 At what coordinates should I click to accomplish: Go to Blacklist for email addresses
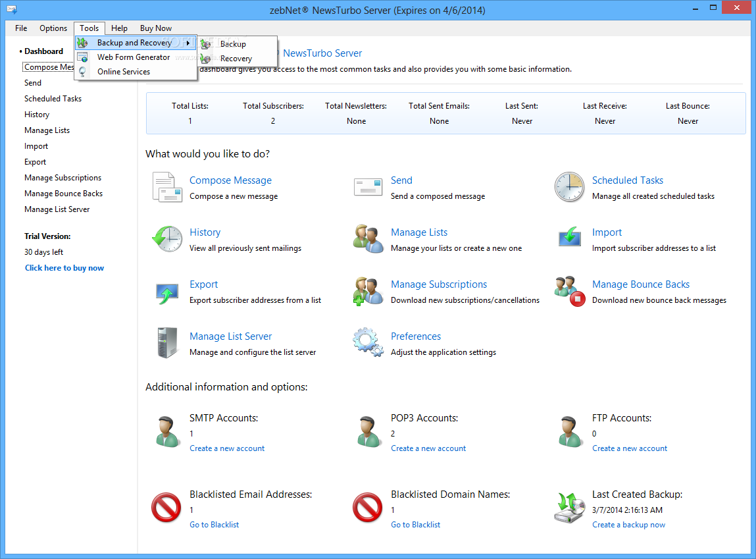(x=214, y=525)
